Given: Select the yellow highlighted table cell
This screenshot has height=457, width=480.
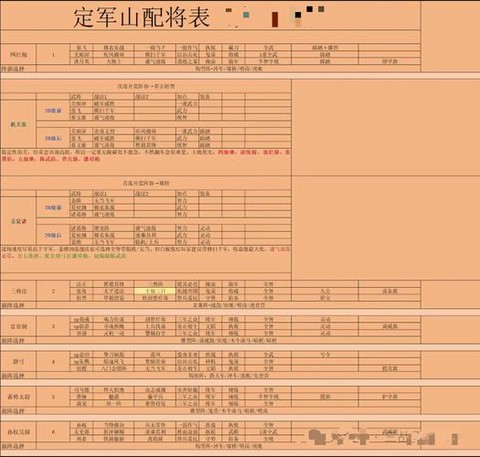Looking at the screenshot, I should coord(155,291).
